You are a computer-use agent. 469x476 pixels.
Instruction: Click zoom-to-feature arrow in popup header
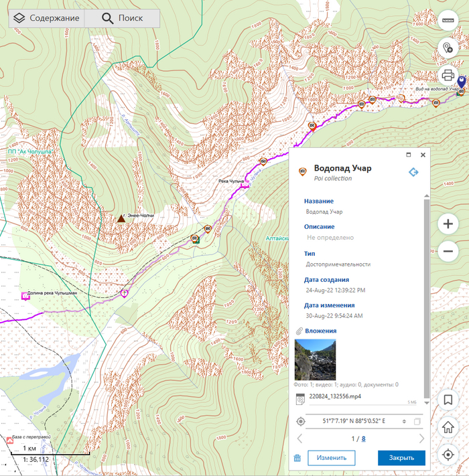click(x=413, y=172)
